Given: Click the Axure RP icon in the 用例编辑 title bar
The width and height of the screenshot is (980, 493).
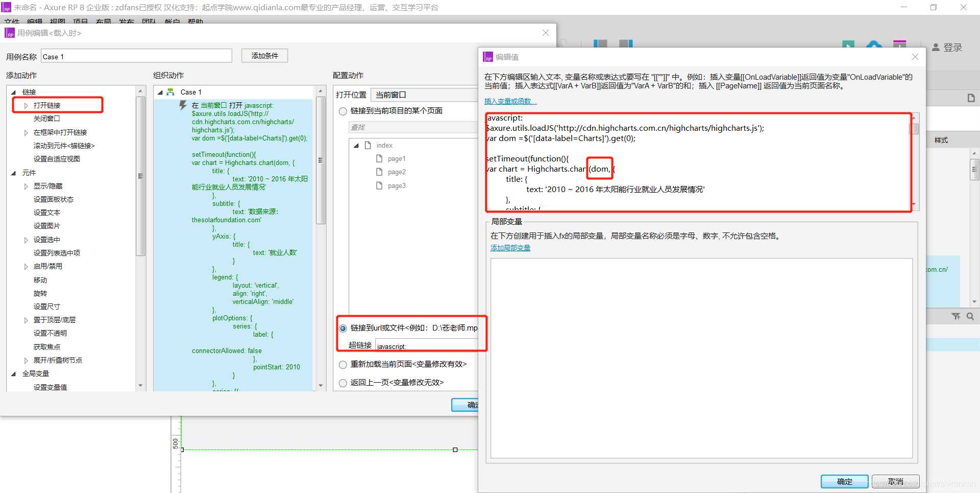Looking at the screenshot, I should [x=10, y=33].
